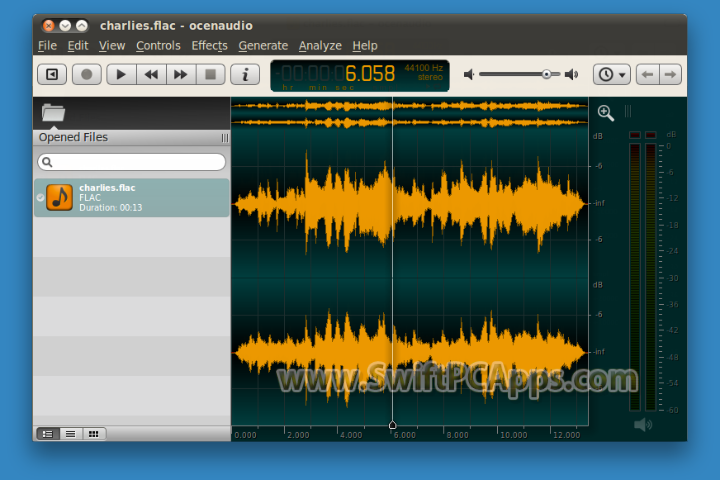Open the Effects menu
The image size is (720, 480).
209,45
